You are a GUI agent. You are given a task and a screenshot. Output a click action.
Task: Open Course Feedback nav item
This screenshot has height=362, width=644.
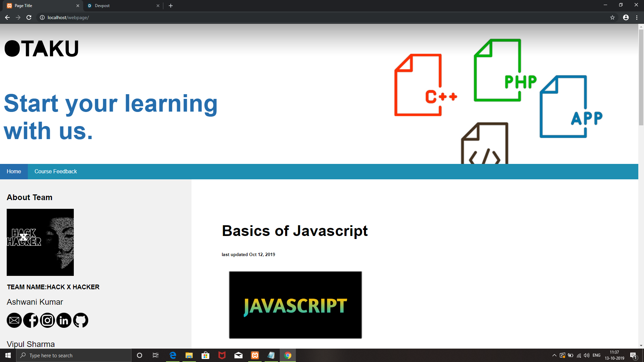[x=56, y=171]
